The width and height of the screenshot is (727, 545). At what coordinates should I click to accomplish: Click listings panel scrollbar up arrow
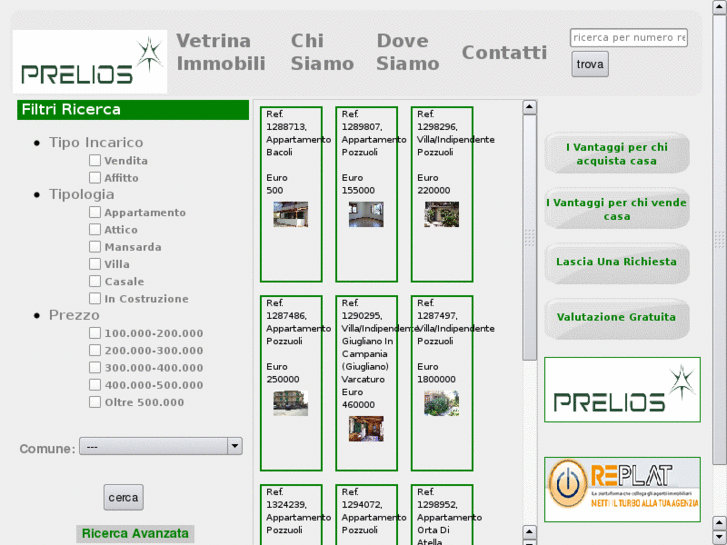tap(529, 107)
